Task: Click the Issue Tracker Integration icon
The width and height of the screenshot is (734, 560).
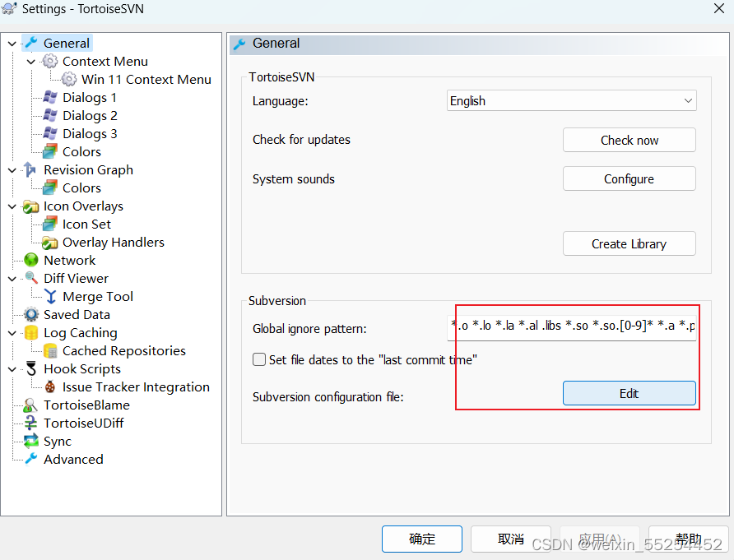Action: (x=49, y=386)
